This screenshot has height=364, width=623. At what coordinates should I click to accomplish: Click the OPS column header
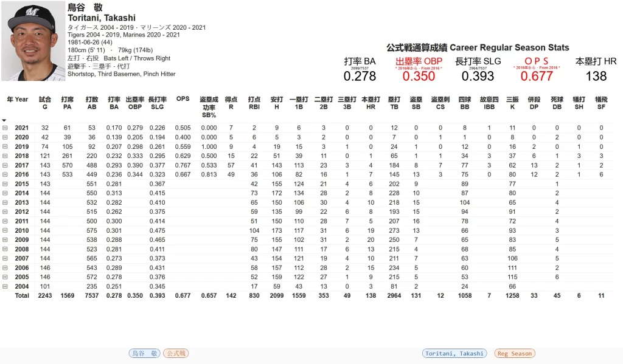tap(183, 99)
